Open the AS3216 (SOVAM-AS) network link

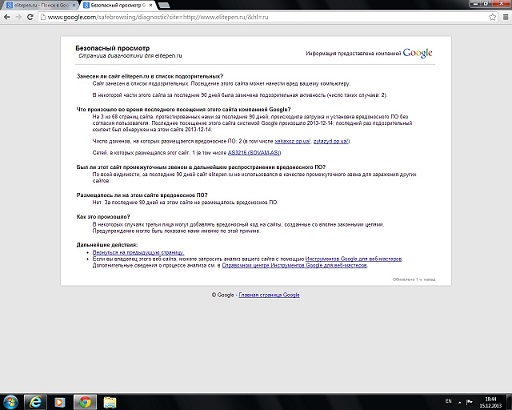(254, 153)
